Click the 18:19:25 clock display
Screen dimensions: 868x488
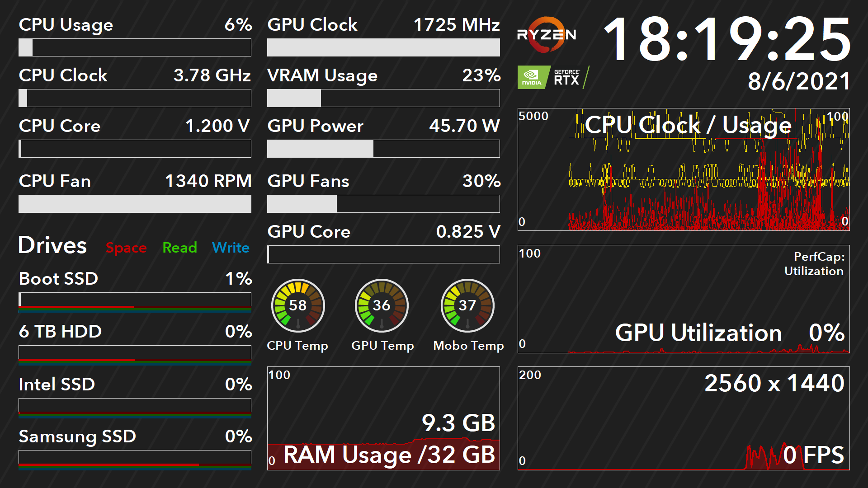pyautogui.click(x=727, y=39)
